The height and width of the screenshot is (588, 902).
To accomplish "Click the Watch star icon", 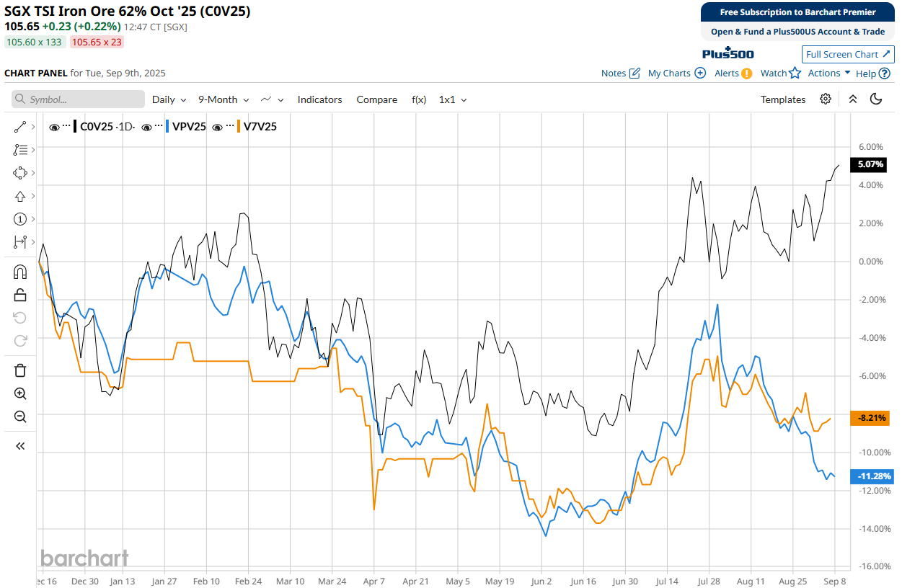I will 795,73.
